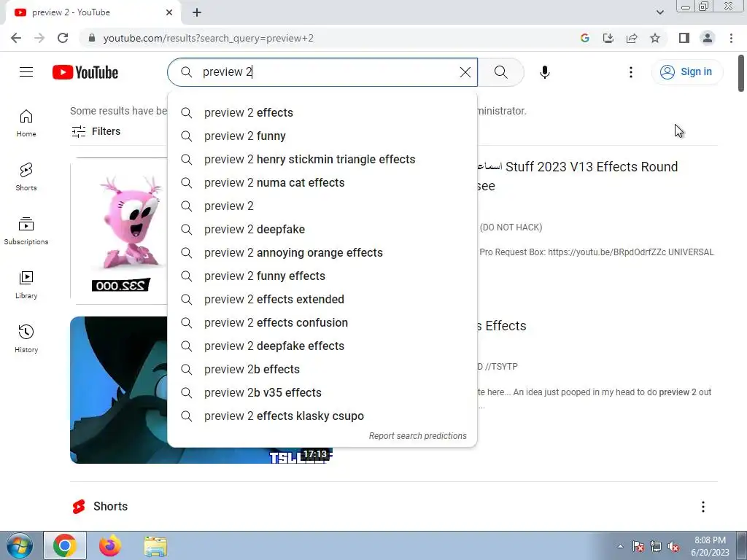This screenshot has width=747, height=560.
Task: Open Chrome's three-dot menu
Action: tap(731, 38)
